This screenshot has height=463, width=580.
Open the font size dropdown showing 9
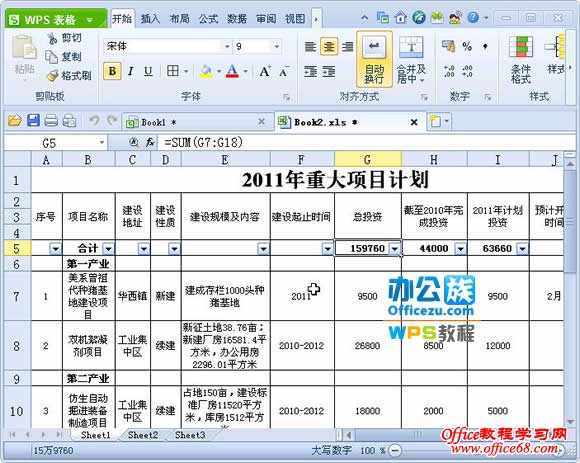(276, 47)
